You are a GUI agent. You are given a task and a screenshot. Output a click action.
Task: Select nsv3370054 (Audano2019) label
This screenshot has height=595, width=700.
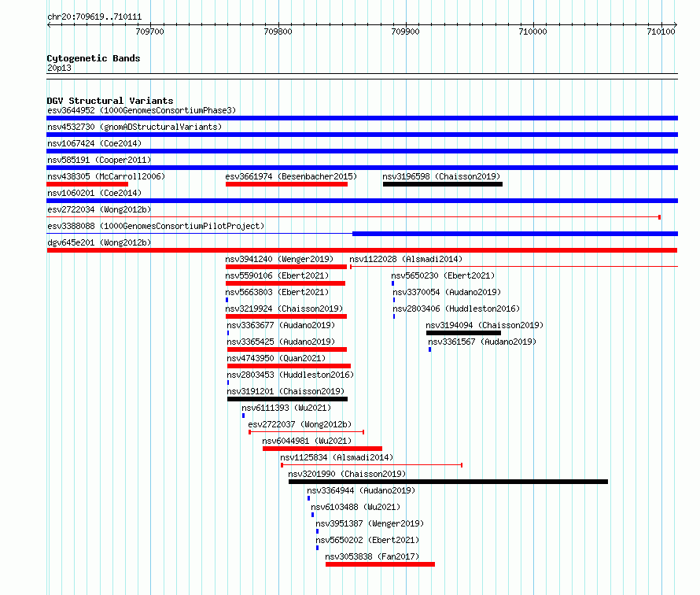pyautogui.click(x=447, y=292)
